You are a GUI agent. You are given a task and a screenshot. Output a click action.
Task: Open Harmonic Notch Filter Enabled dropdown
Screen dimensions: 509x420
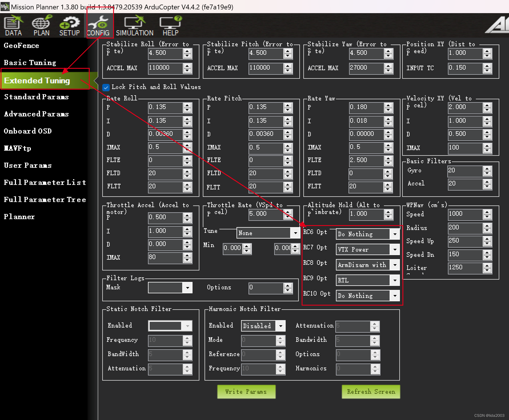263,326
